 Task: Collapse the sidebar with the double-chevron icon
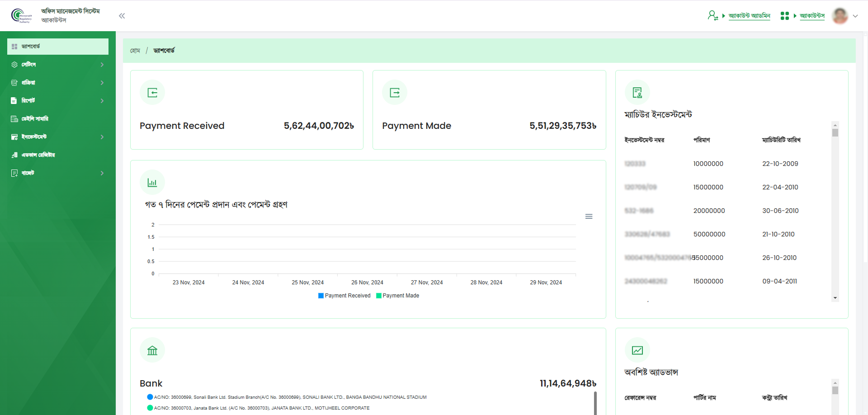point(122,16)
